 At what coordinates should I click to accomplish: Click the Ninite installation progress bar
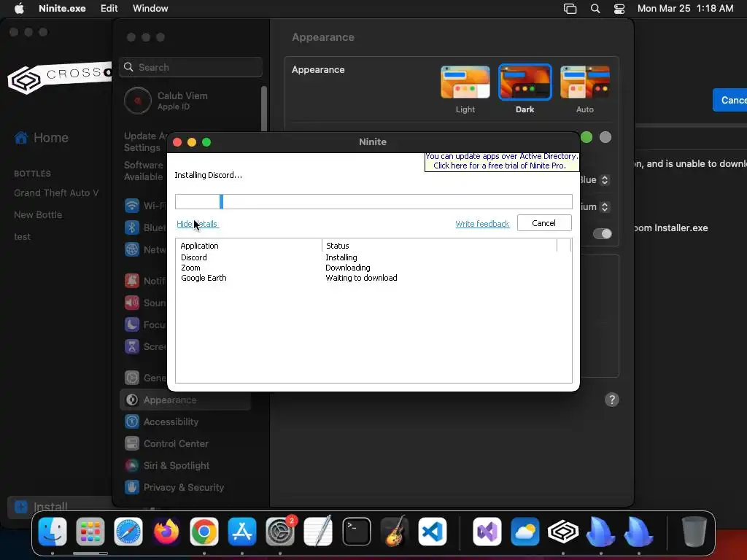373,201
